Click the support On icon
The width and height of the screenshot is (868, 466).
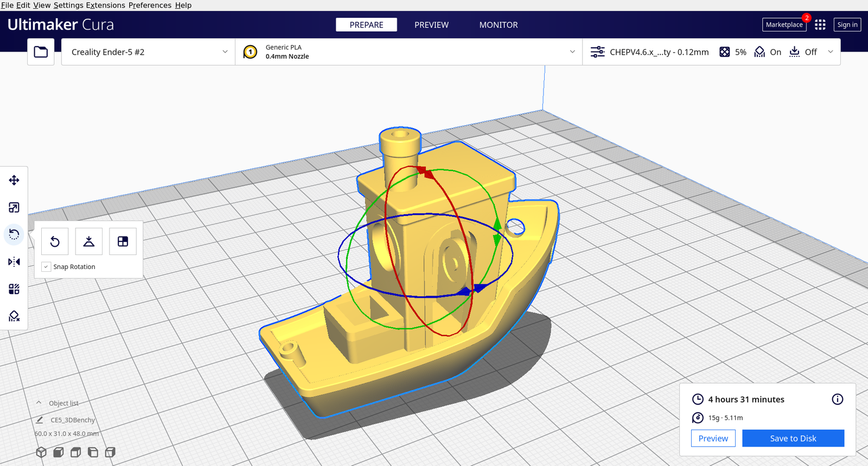click(759, 52)
